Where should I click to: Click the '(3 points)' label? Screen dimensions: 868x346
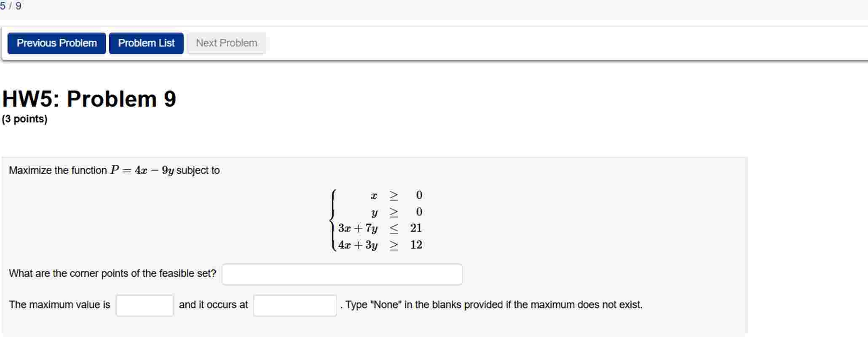(x=24, y=119)
